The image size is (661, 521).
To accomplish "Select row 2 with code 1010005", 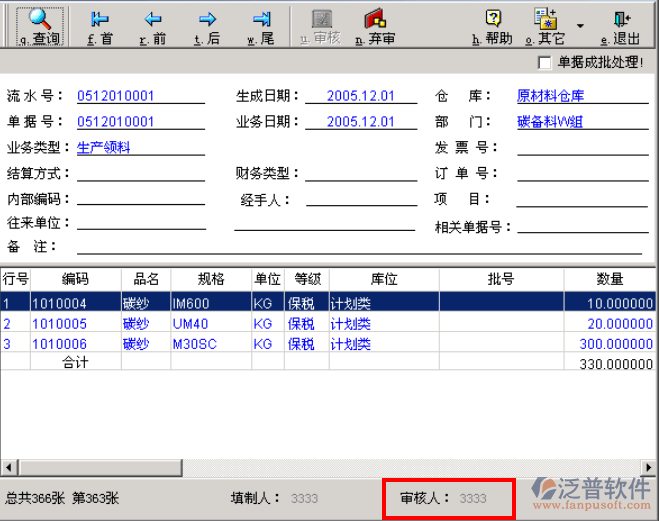I will pyautogui.click(x=60, y=324).
